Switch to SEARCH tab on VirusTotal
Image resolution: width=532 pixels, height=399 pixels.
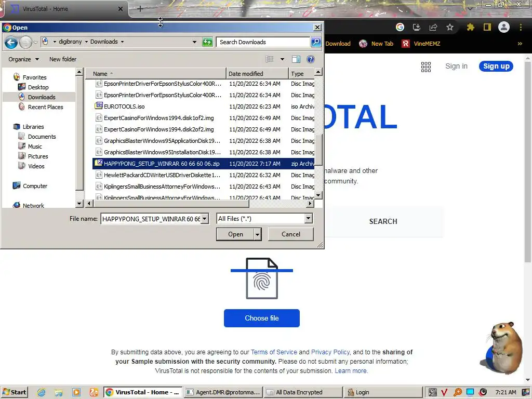tap(383, 221)
